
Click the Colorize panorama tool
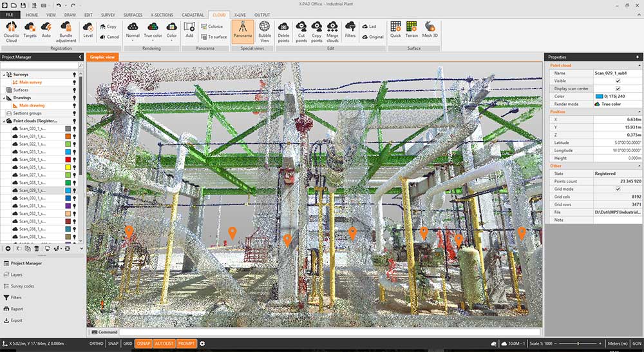[212, 26]
